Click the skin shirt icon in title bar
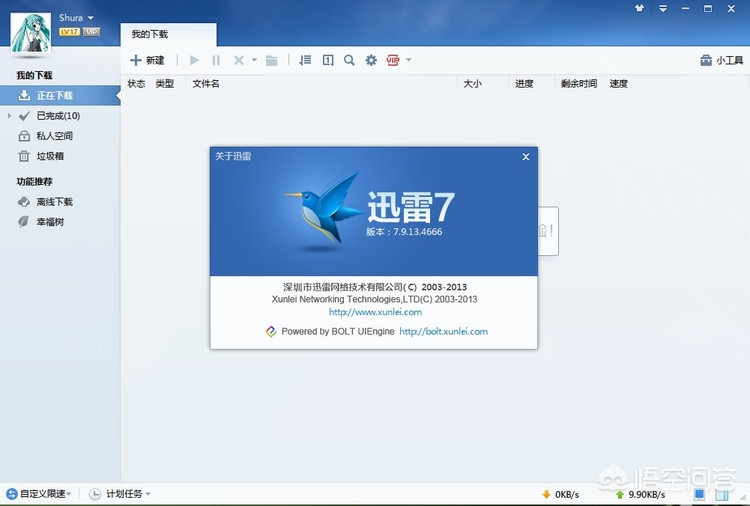The width and height of the screenshot is (750, 506). [639, 8]
